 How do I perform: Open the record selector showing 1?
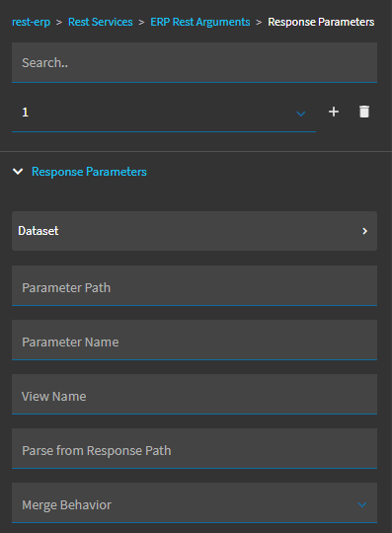[x=164, y=113]
